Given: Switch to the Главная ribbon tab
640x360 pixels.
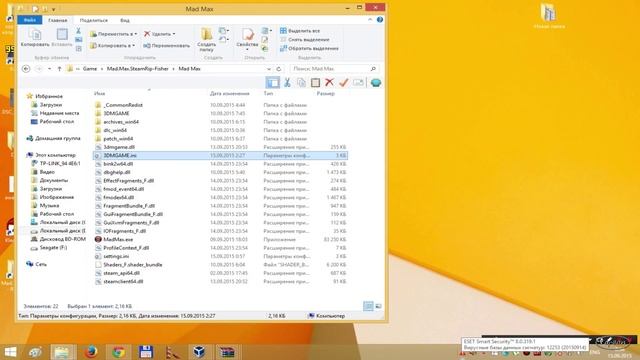Looking at the screenshot, I should [58, 20].
